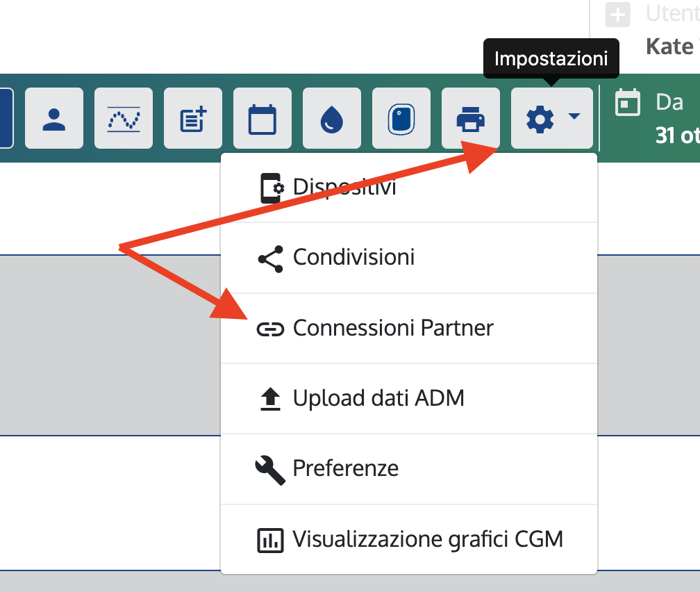The width and height of the screenshot is (700, 592).
Task: Click the link icon beside Connessioni Partner
Action: pyautogui.click(x=270, y=330)
